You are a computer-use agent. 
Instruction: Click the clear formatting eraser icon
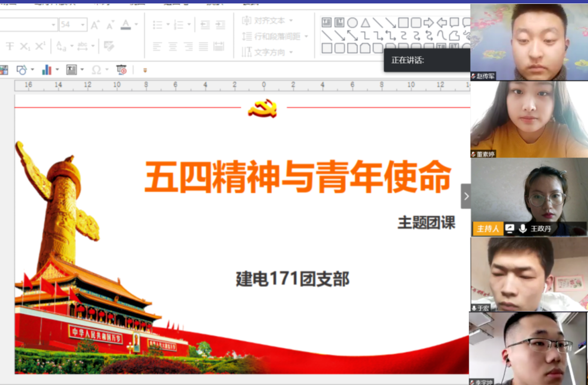(109, 46)
